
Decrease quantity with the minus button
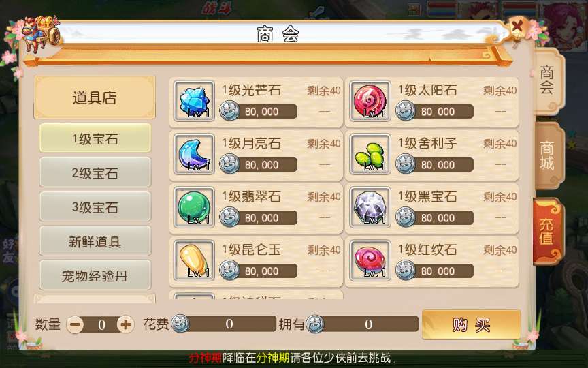(76, 324)
